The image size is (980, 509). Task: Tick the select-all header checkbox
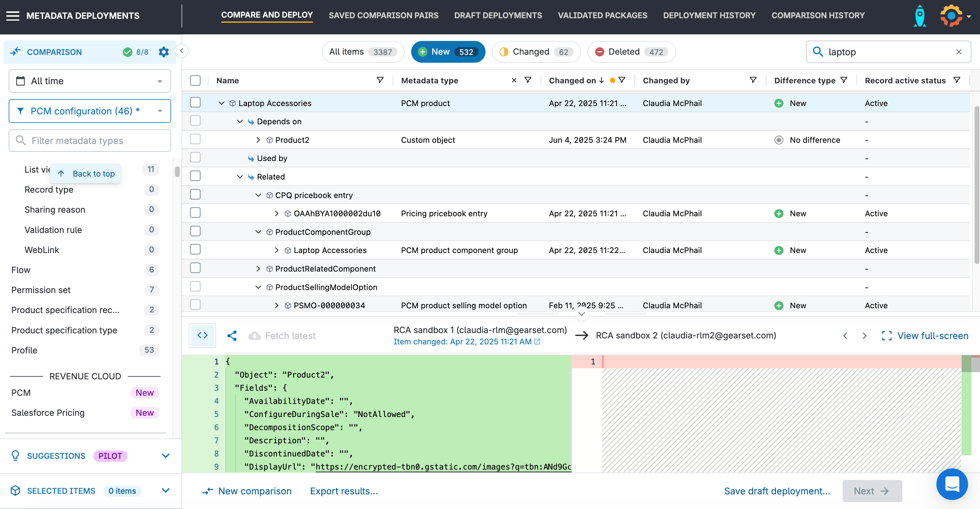click(x=195, y=80)
